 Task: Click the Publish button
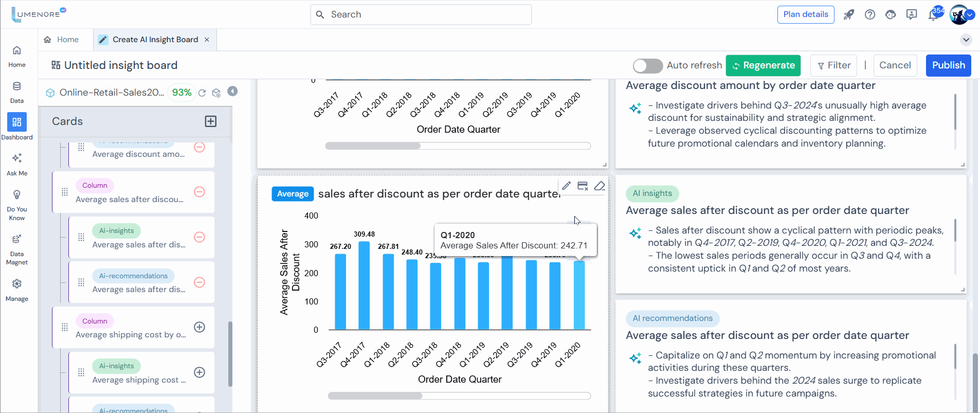[948, 65]
